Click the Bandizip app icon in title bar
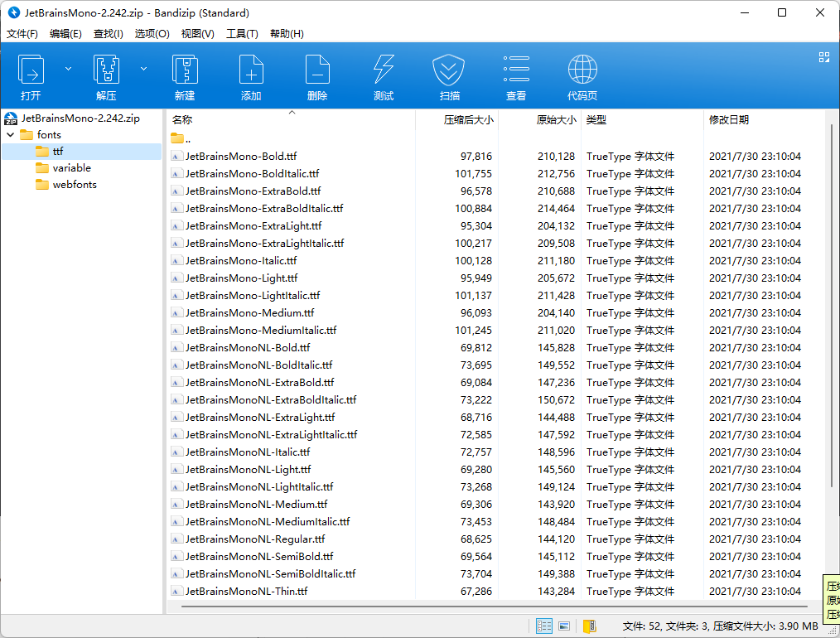This screenshot has height=638, width=840. pyautogui.click(x=13, y=12)
